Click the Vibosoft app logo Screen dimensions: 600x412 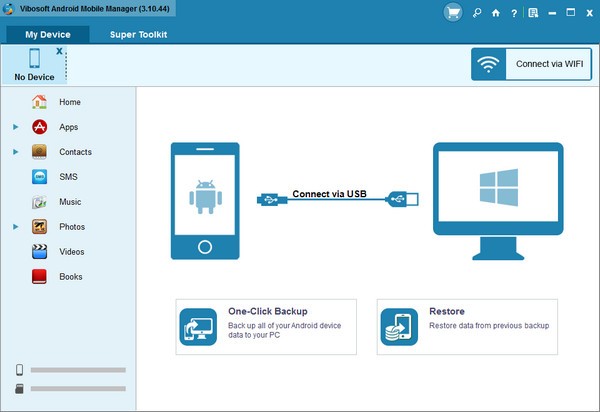point(8,9)
